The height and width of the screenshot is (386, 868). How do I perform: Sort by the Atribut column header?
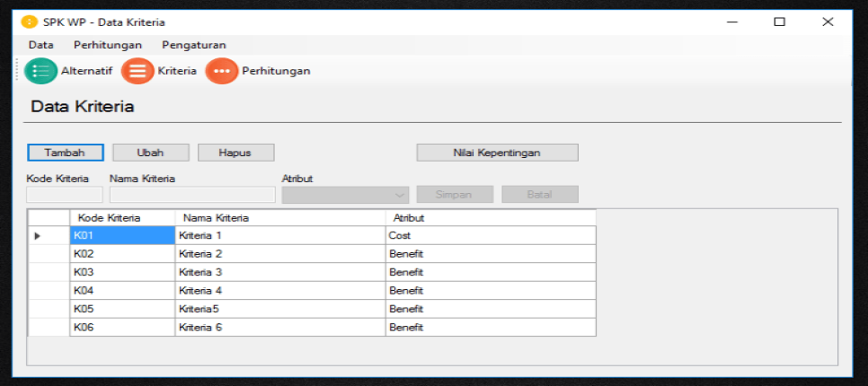491,218
